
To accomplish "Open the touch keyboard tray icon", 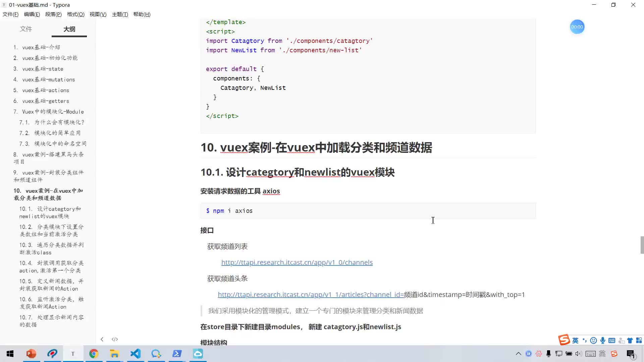I will tap(591, 354).
